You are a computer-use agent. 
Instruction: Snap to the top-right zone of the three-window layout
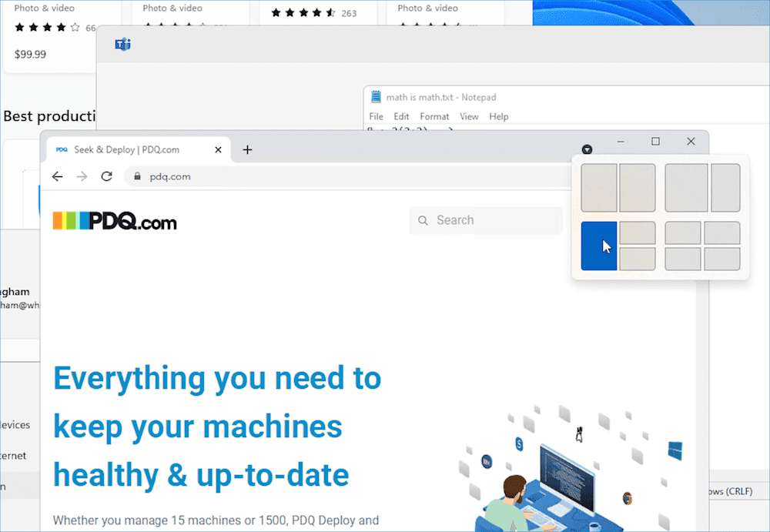pos(638,233)
